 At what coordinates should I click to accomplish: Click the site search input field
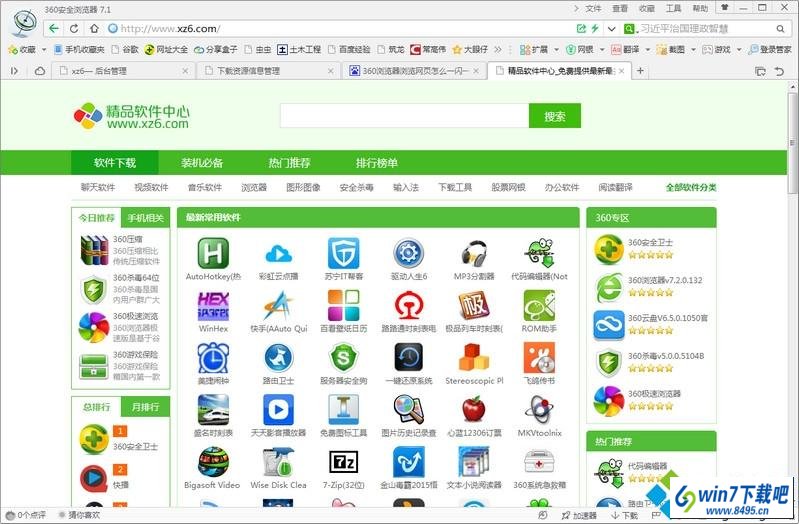point(403,116)
